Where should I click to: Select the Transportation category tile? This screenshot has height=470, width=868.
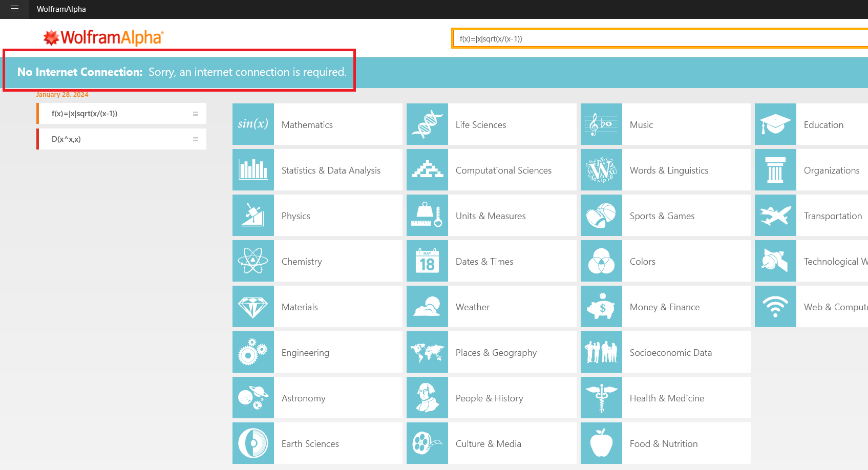coord(811,216)
